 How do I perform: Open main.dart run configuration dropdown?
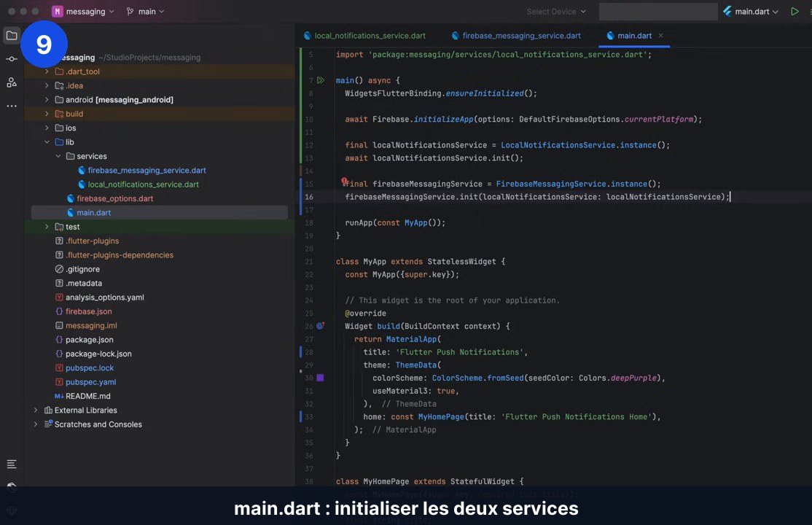point(750,12)
